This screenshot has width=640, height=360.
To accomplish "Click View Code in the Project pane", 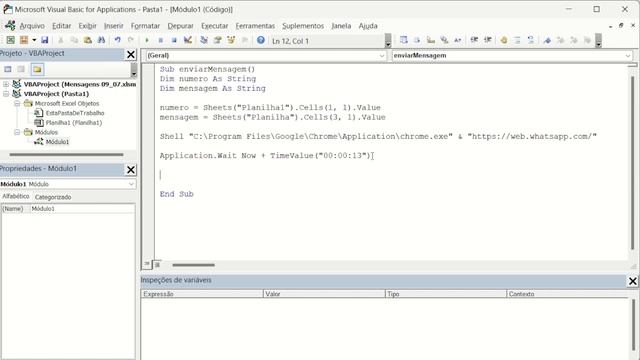I will coord(8,69).
